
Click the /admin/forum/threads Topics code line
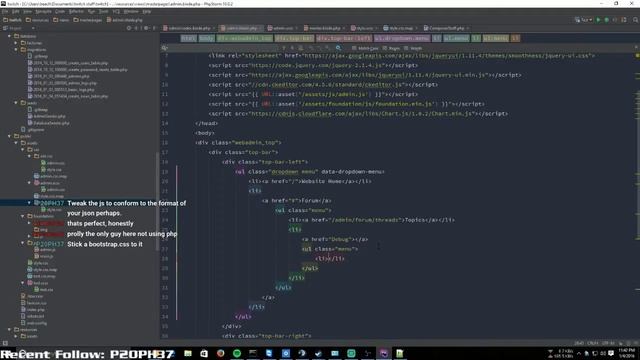(x=372, y=220)
